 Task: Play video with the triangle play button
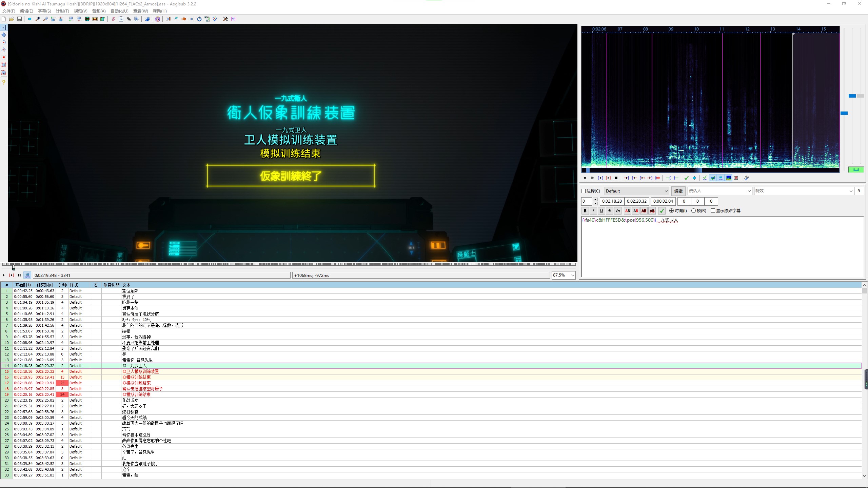[4, 275]
